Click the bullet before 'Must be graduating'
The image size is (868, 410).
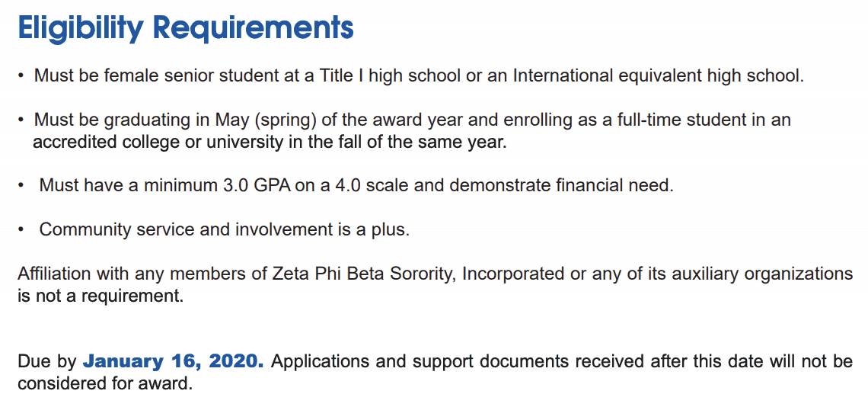[x=21, y=120]
